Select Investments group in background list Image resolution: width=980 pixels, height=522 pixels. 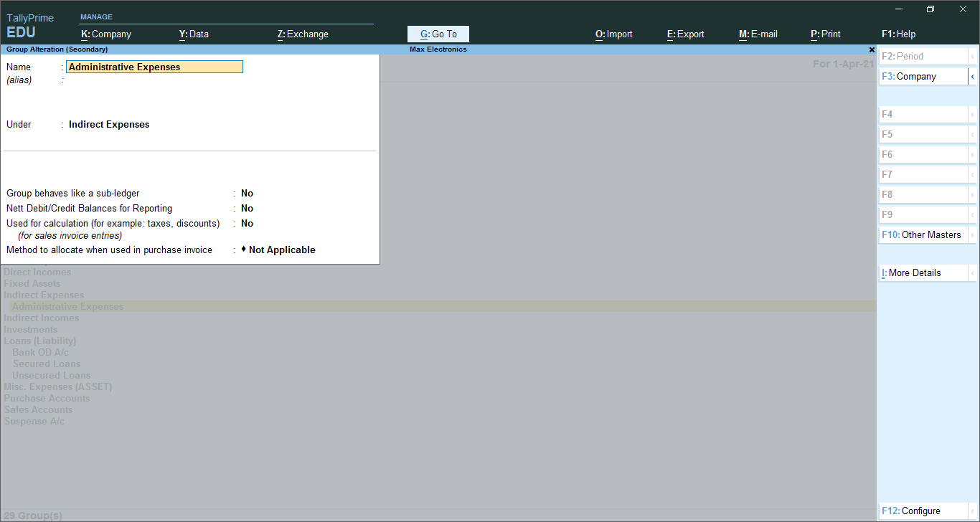31,329
